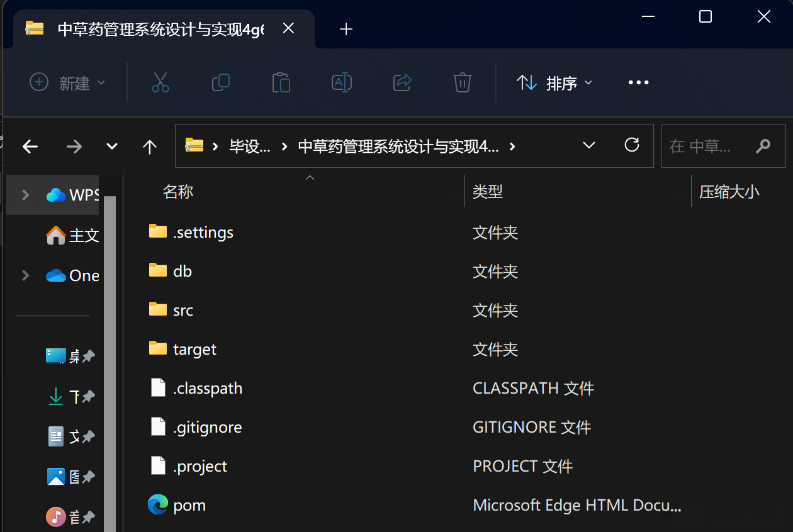This screenshot has width=793, height=532.
Task: Click the Rename icon in toolbar
Action: (342, 82)
